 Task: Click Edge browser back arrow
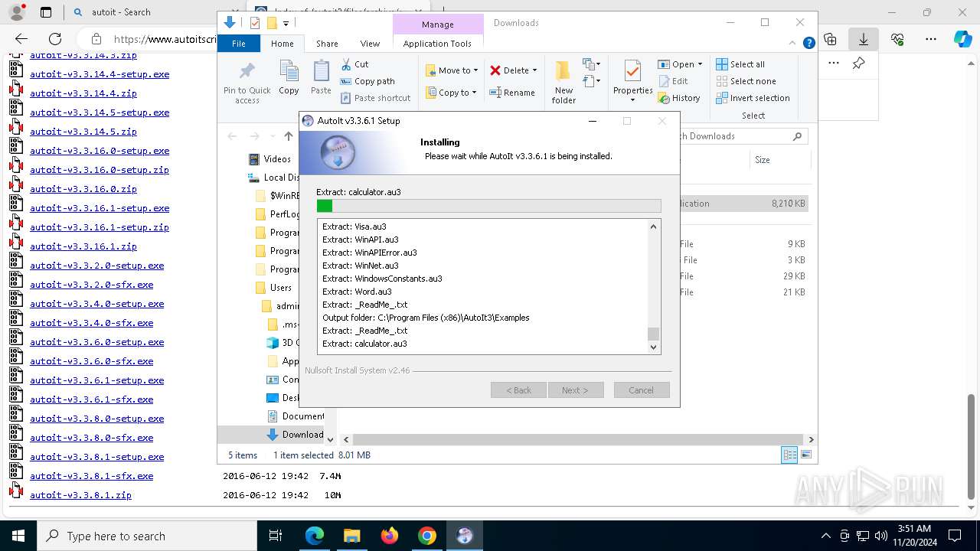(21, 38)
